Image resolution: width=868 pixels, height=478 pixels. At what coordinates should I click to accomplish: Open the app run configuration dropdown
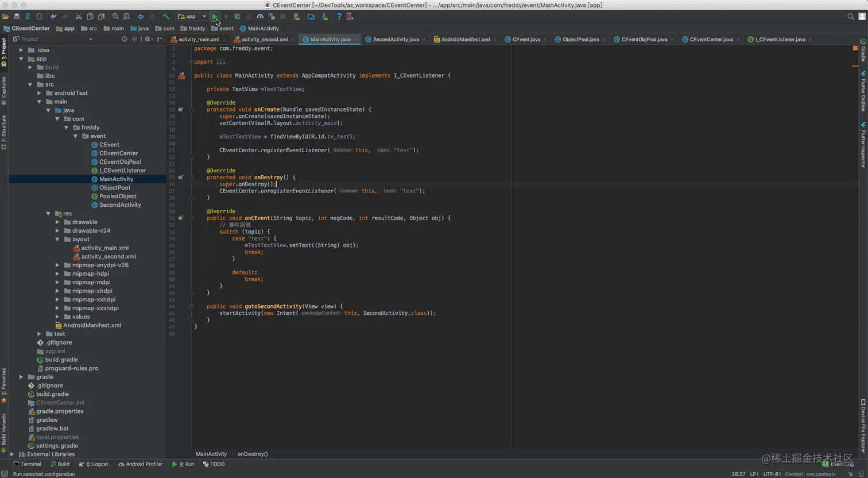click(192, 17)
